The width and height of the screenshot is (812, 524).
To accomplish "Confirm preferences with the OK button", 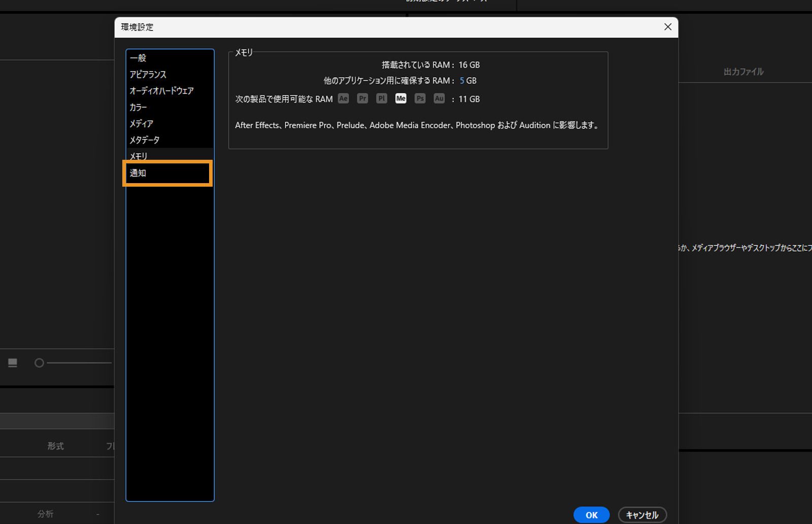I will [591, 514].
